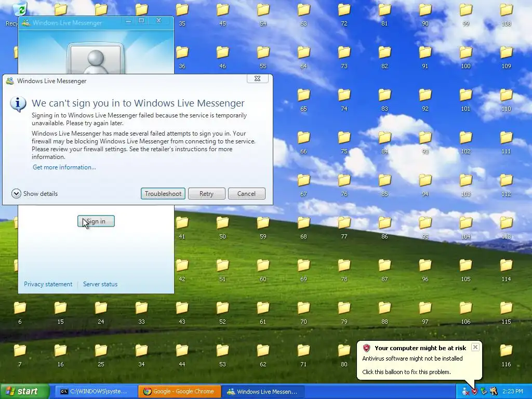Select desktop folder 54
Image resolution: width=532 pixels, height=399 pixels.
(x=263, y=15)
